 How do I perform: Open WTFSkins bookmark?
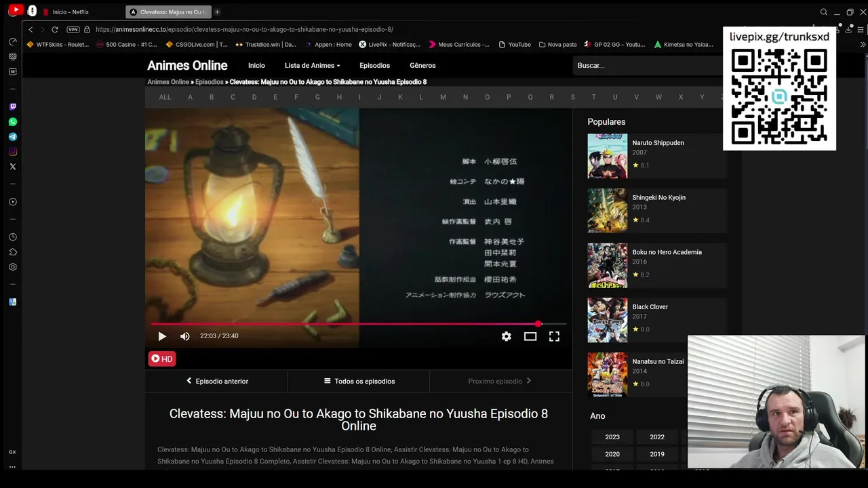[x=58, y=44]
